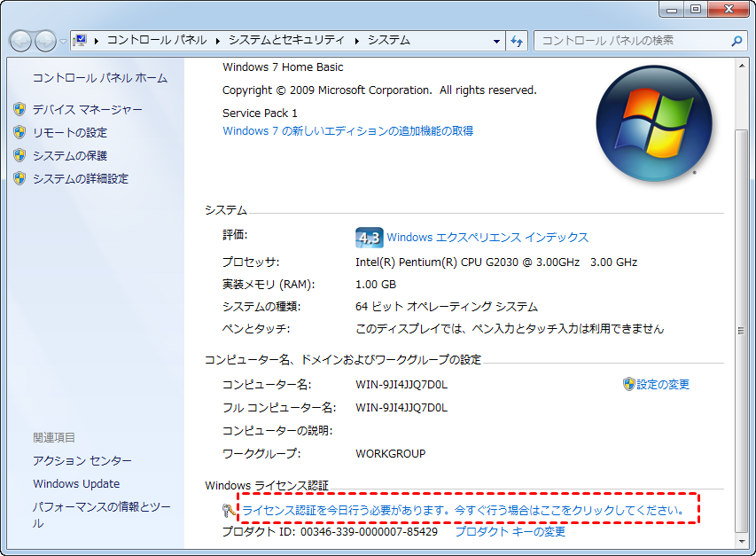The image size is (756, 556).
Task: Open Windows Update link
Action: (76, 483)
